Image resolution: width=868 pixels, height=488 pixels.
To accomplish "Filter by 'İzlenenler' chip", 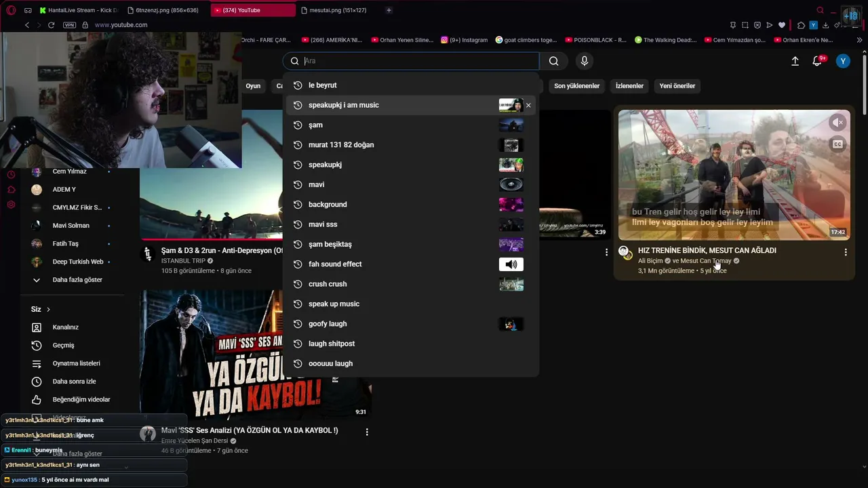I will [629, 86].
